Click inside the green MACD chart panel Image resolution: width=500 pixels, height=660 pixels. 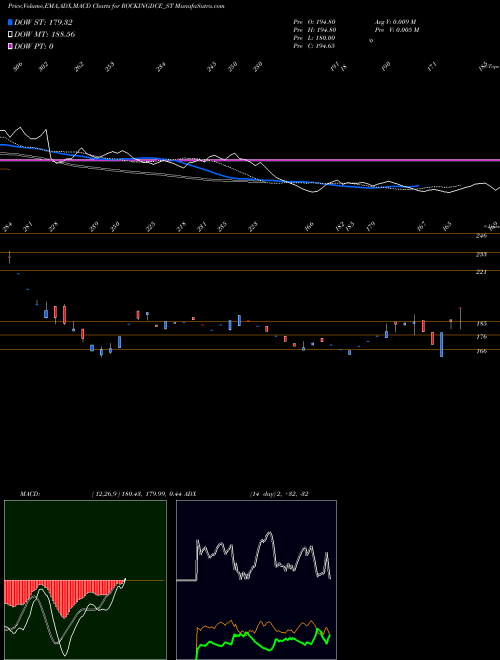[85, 580]
